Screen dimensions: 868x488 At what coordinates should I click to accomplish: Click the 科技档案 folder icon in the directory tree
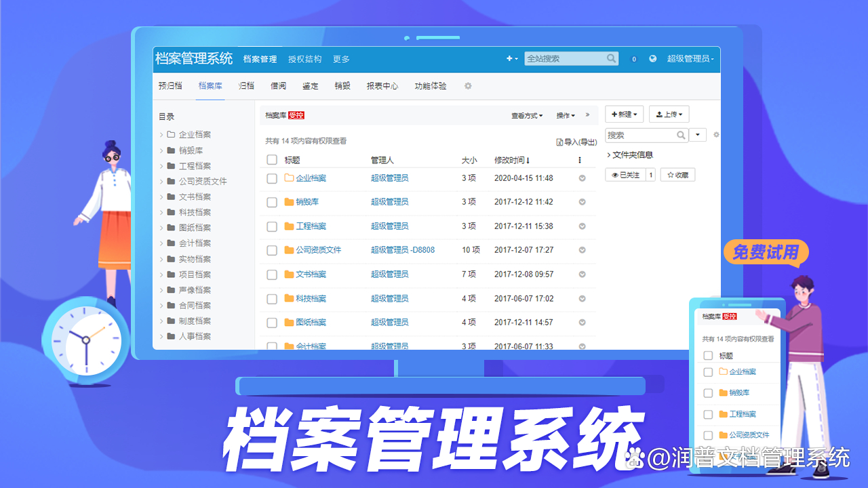[172, 212]
